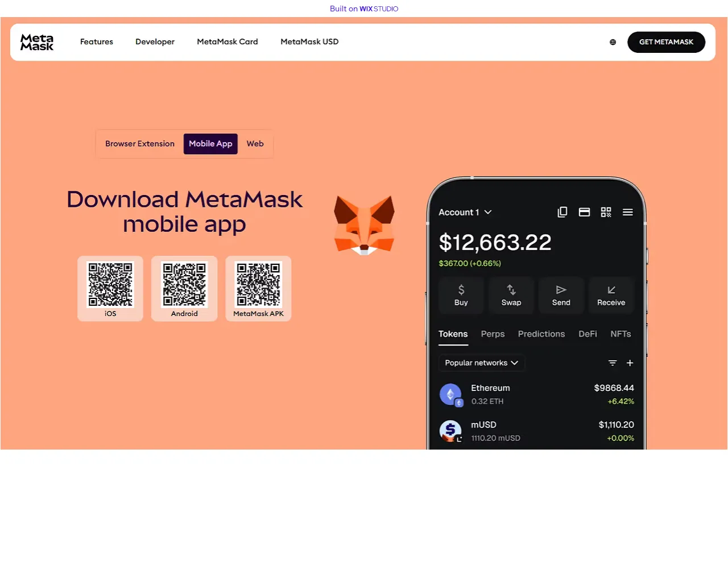
Task: Click the $9868.44 Ethereum value
Action: 614,388
